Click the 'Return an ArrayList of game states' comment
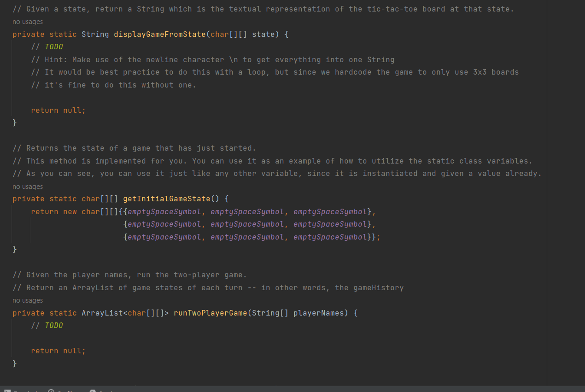Screen dimensions: 585x392 click(x=208, y=287)
